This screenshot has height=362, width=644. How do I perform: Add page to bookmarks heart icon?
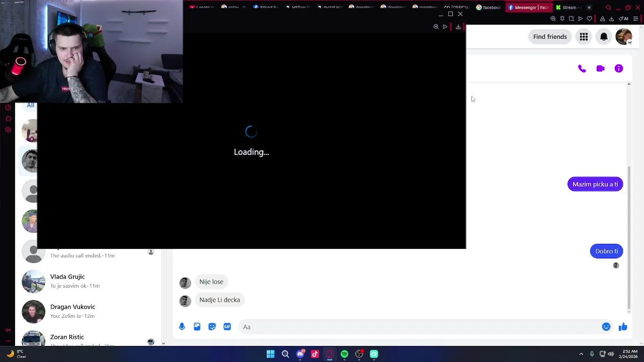coord(590,19)
